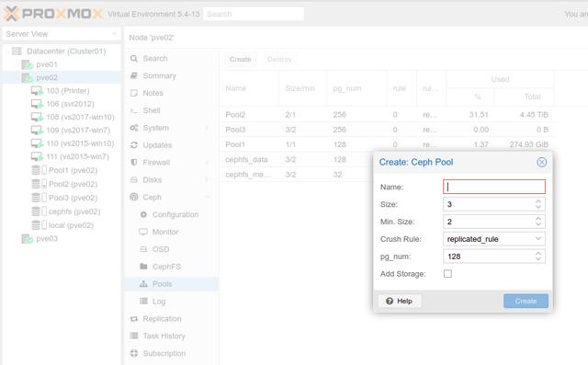Click the VM icon for 103 (Printer)

[x=37, y=91]
